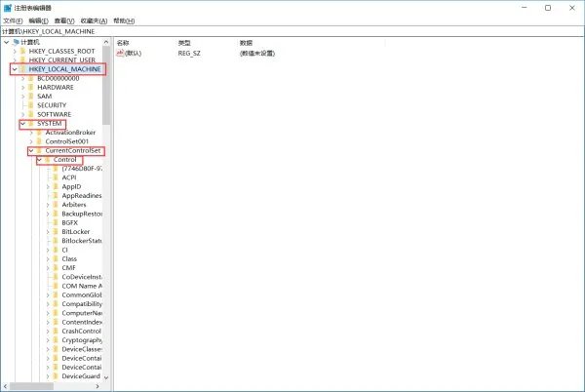
Task: Click the Control folder icon
Action: (48, 160)
